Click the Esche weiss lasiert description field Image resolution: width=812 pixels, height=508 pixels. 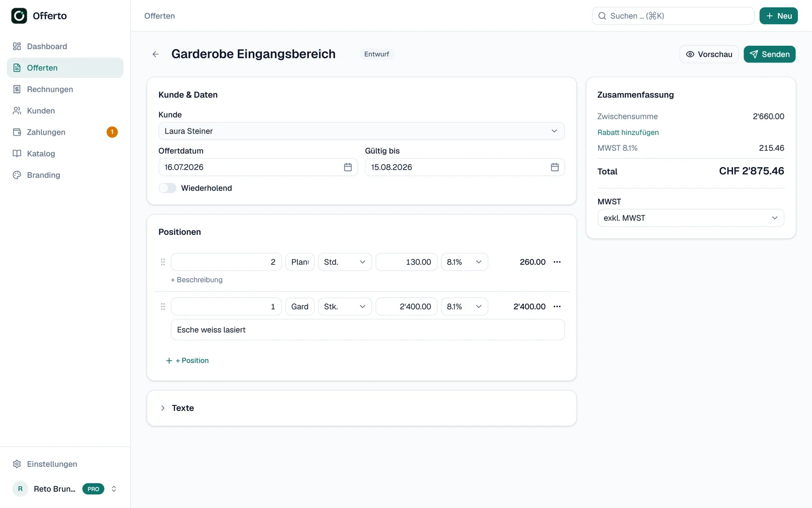tap(368, 330)
